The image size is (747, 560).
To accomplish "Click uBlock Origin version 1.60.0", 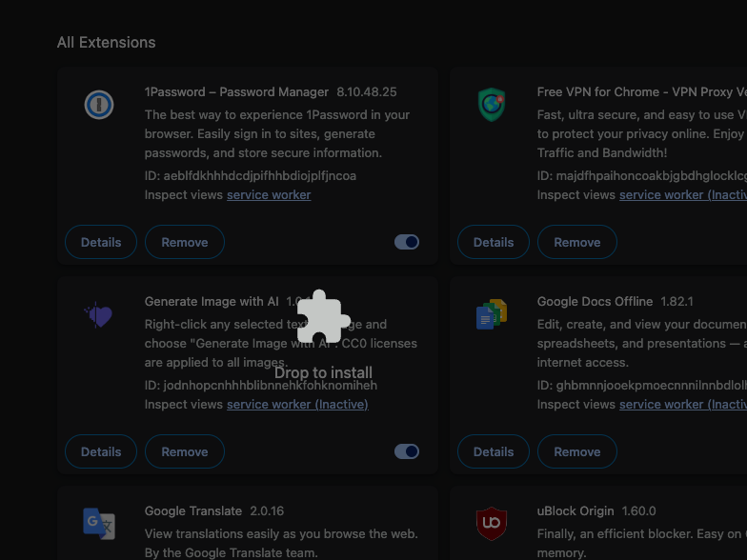I will click(638, 510).
